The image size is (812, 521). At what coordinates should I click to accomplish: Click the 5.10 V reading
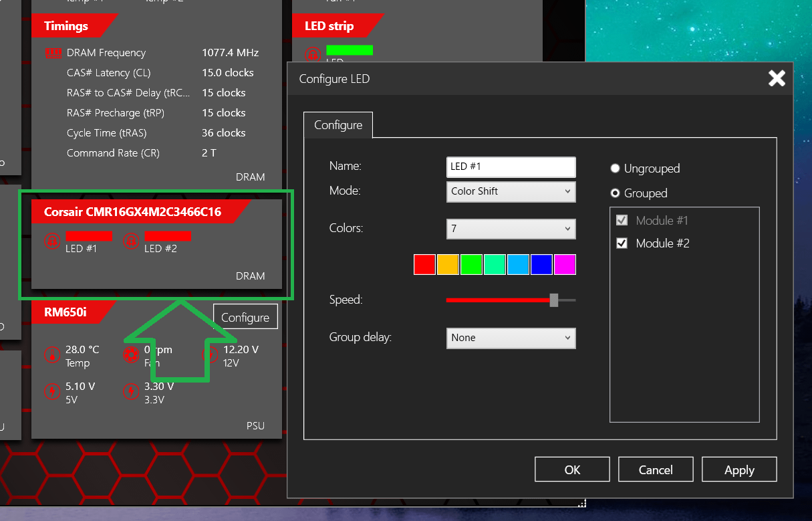(x=80, y=387)
